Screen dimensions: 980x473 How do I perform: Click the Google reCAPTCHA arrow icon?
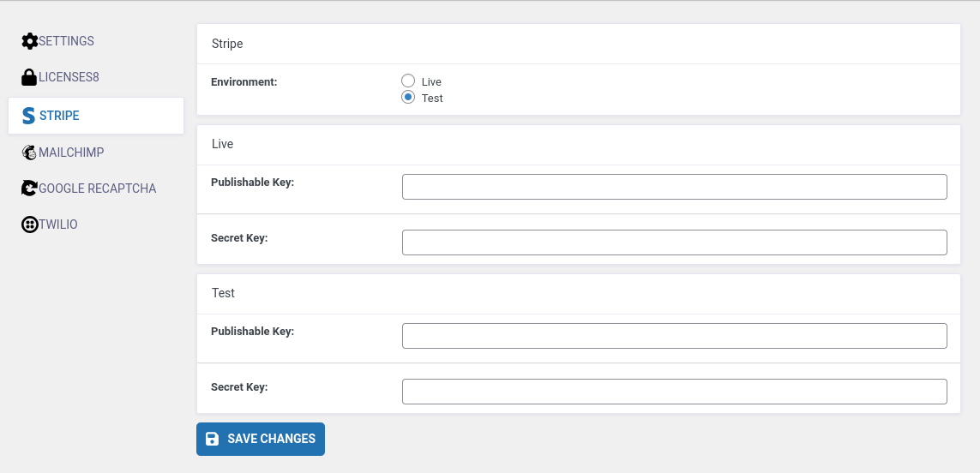[29, 189]
